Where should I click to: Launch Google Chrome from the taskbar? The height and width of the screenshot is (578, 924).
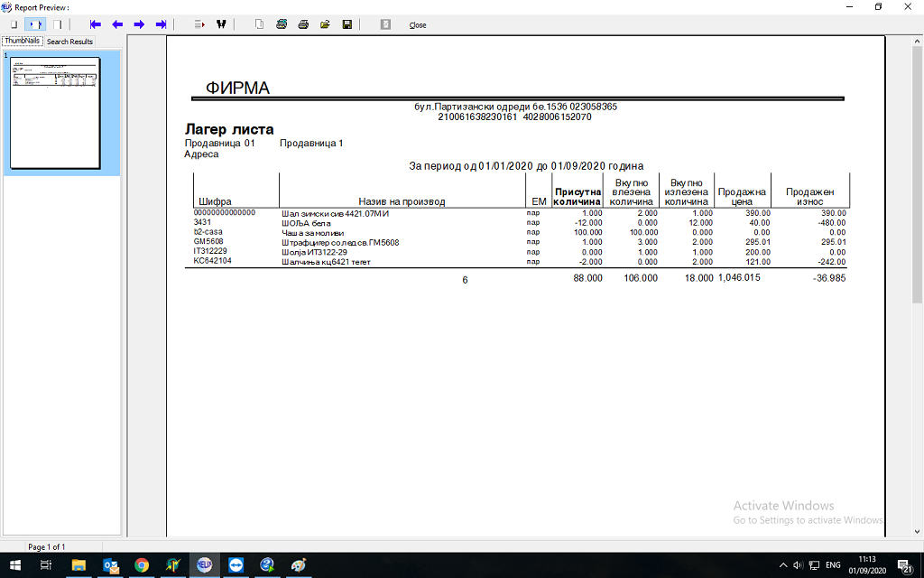point(142,565)
